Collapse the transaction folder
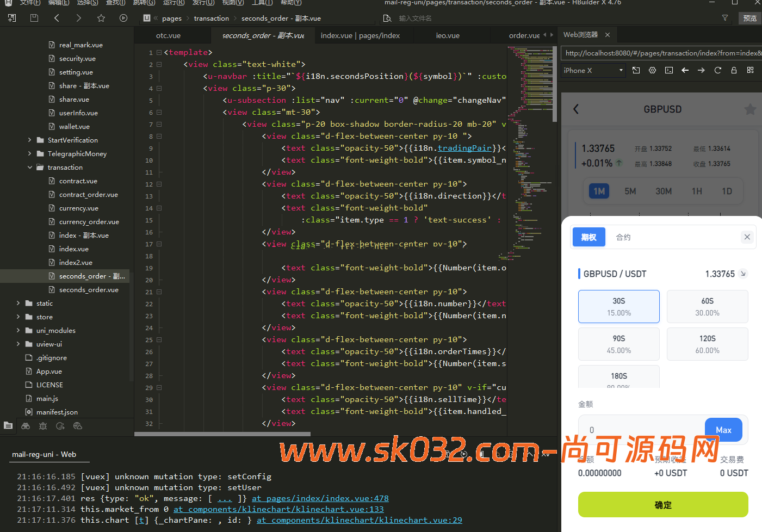The height and width of the screenshot is (532, 762). (x=30, y=168)
